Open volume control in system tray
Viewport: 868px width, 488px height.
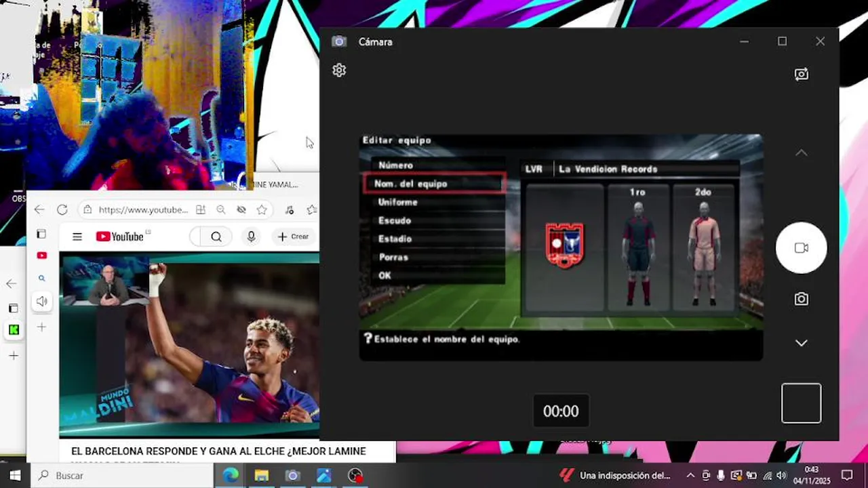pos(781,476)
